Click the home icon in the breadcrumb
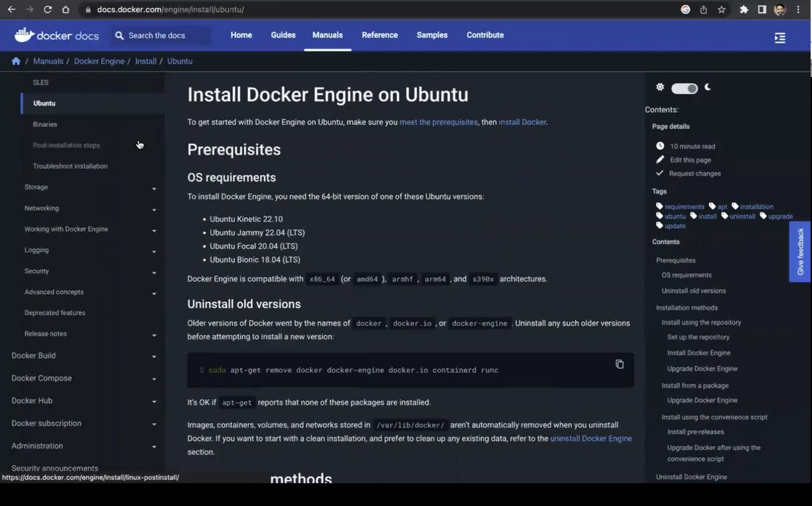Image resolution: width=812 pixels, height=506 pixels. pos(16,61)
